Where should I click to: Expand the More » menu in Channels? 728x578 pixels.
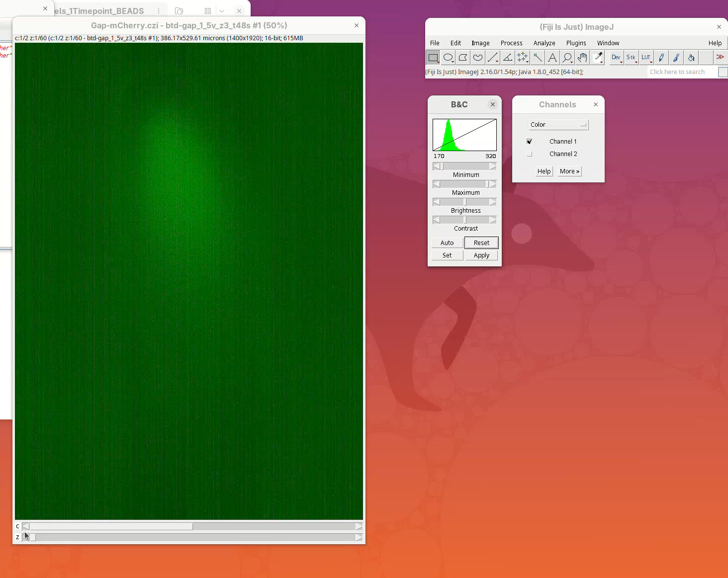click(x=569, y=171)
